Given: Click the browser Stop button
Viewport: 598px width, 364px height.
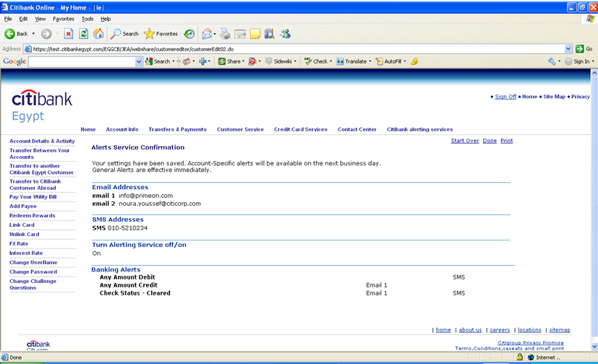Looking at the screenshot, I should (x=69, y=34).
